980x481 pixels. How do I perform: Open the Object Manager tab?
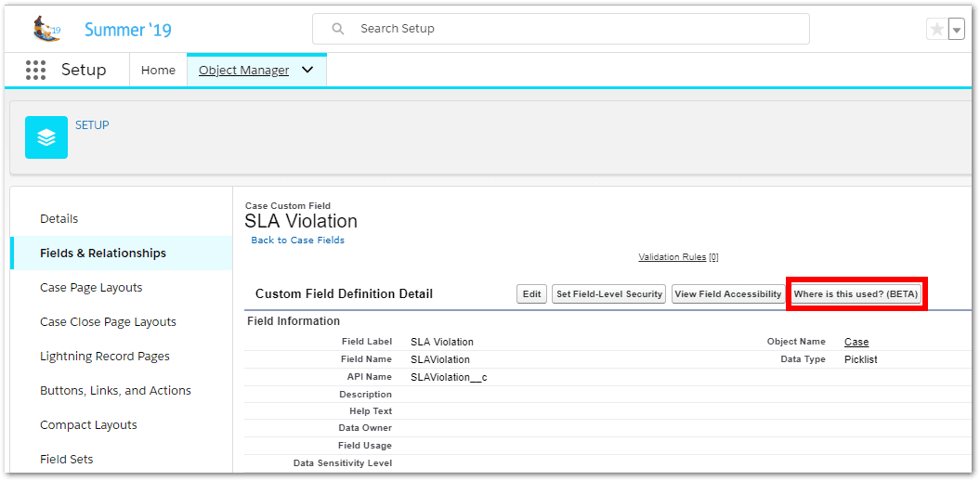(x=243, y=71)
